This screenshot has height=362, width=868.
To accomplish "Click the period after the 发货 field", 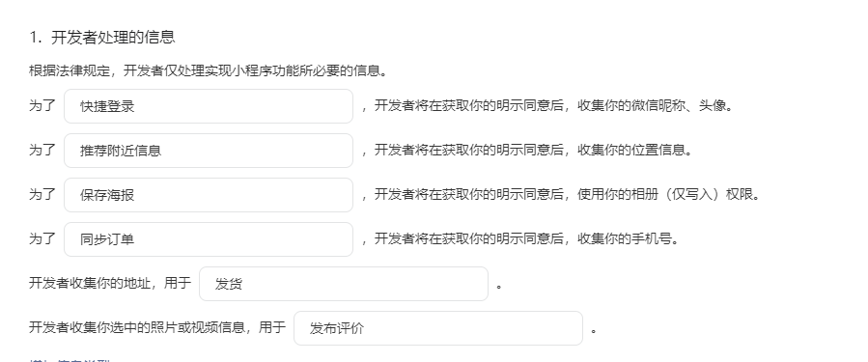I will pos(500,286).
